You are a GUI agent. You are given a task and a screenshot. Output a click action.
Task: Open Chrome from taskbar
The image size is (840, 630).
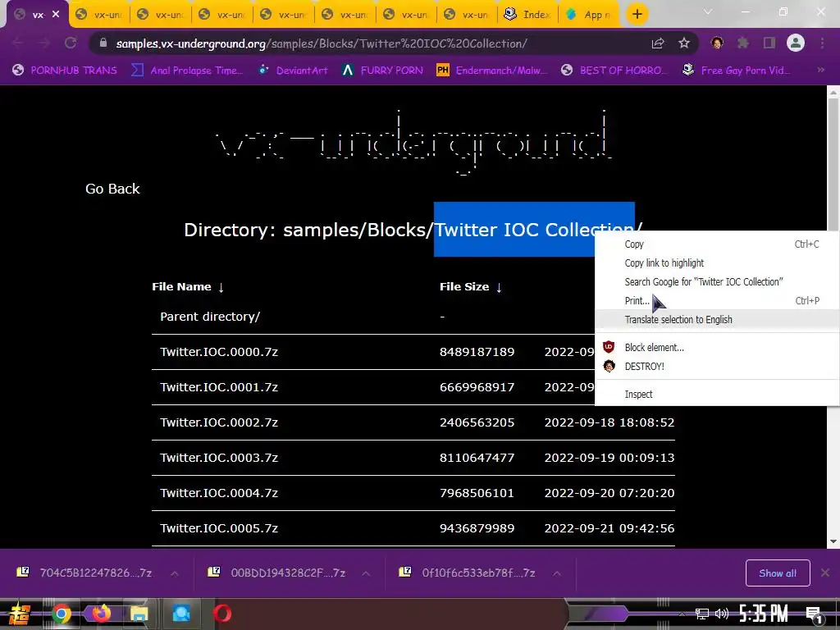coord(61,614)
